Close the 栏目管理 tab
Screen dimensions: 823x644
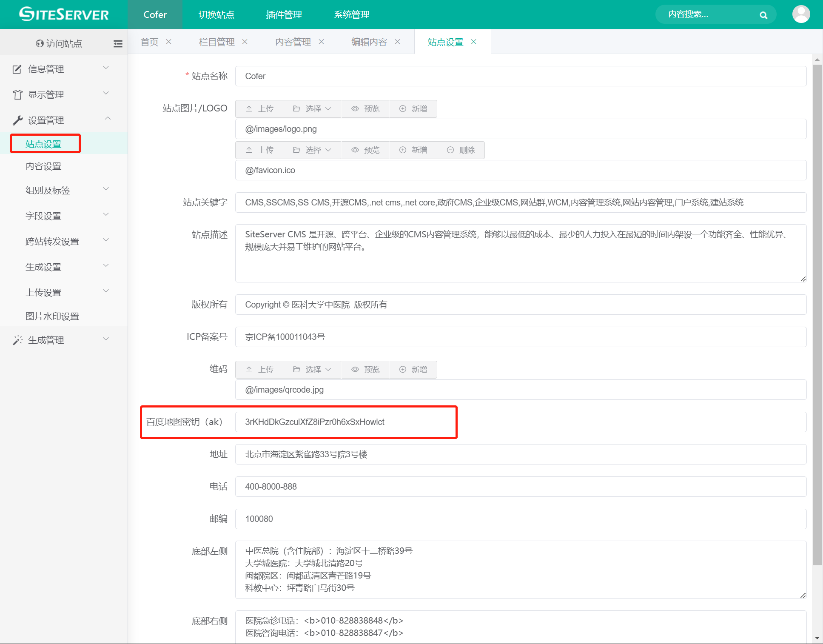(x=245, y=42)
